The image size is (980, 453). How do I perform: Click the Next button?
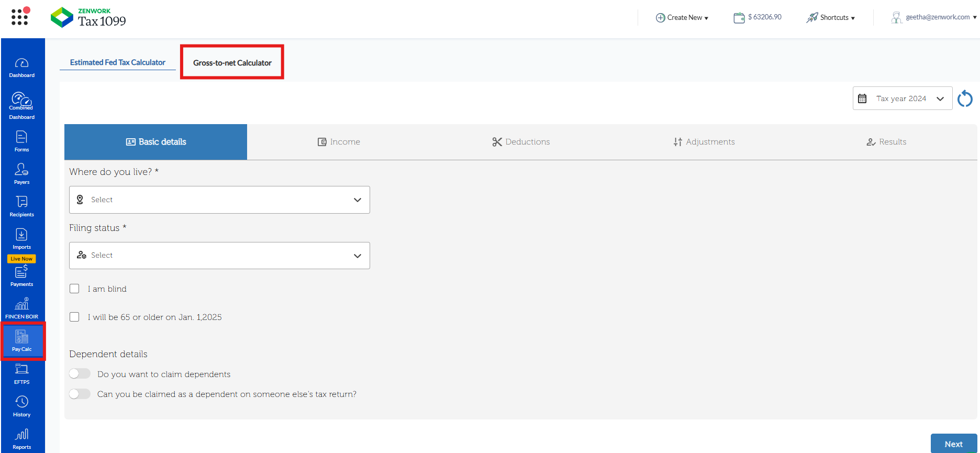pyautogui.click(x=953, y=444)
